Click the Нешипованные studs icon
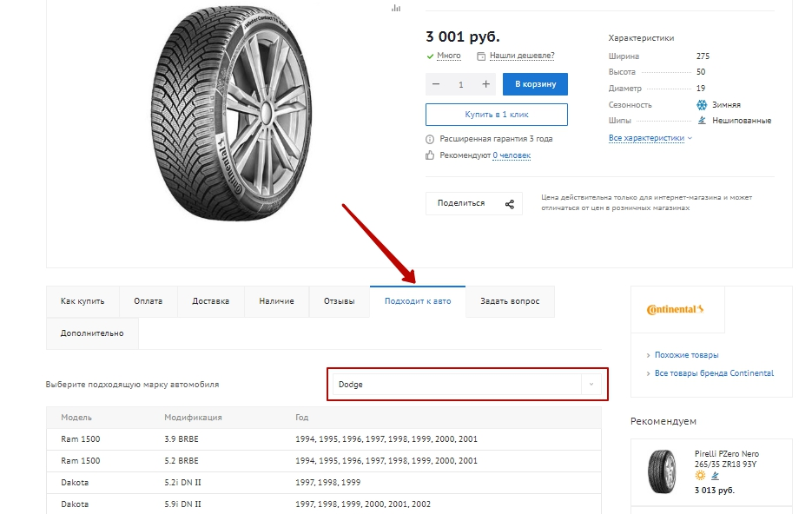Image resolution: width=812 pixels, height=514 pixels. (702, 121)
